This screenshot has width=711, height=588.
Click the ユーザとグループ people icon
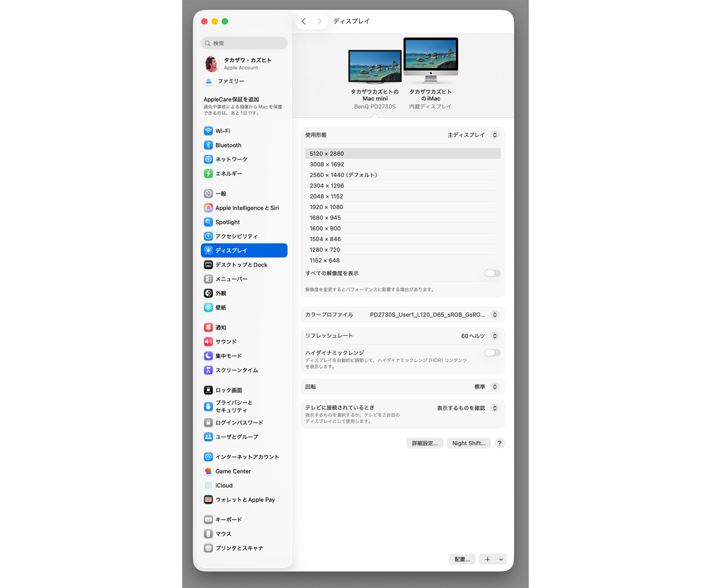pos(208,437)
